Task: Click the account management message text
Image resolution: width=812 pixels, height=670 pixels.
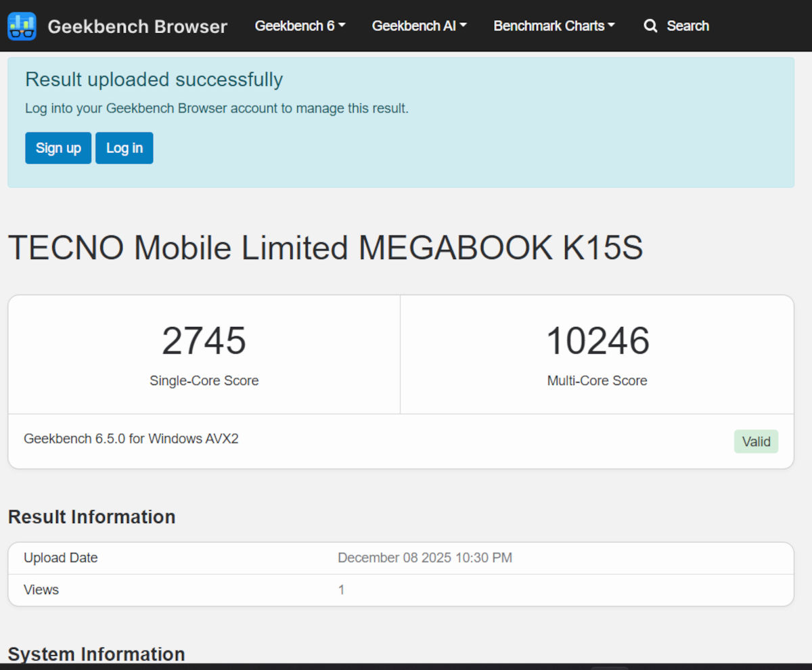Action: 217,108
